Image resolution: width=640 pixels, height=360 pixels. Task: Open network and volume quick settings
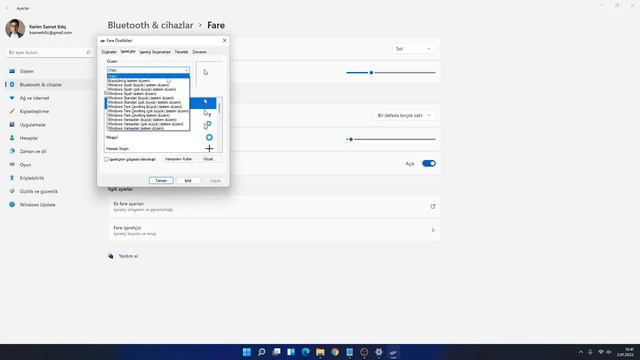tap(604, 352)
